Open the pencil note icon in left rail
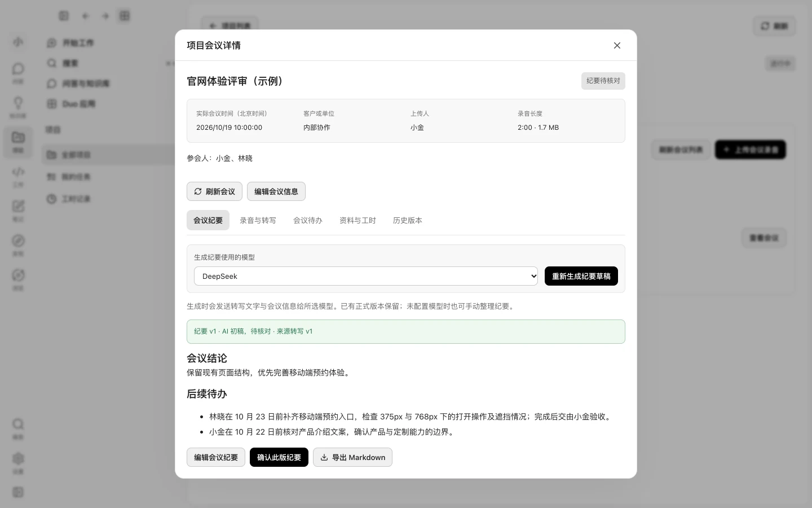 point(18,207)
